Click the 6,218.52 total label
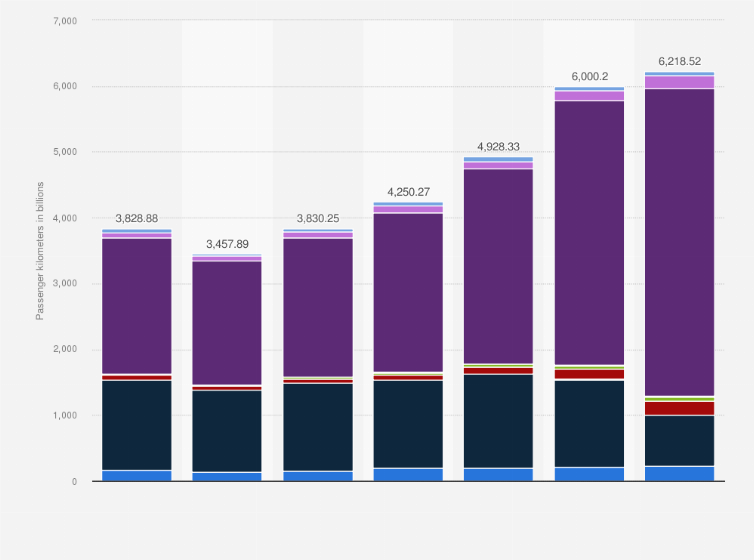The width and height of the screenshot is (754, 560). [679, 62]
